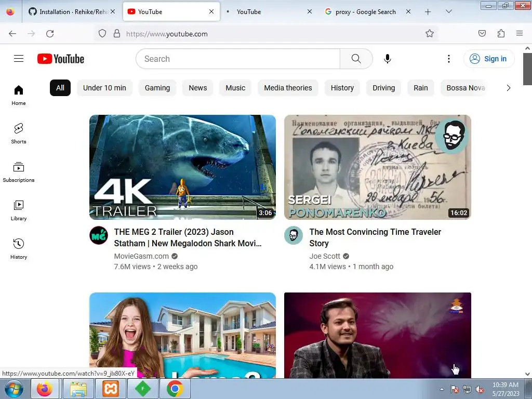Select the Driving chip
Viewport: 532px width, 399px height.
(x=384, y=88)
